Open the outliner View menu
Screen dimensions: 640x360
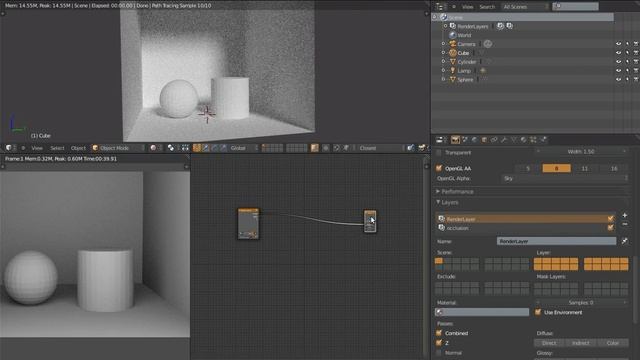[x=467, y=7]
